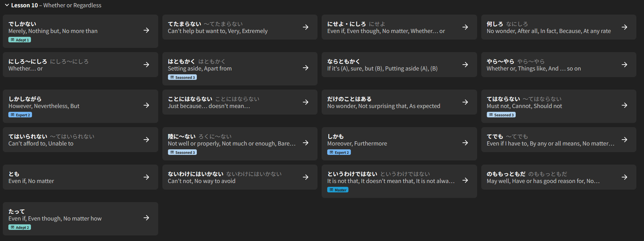Viewport: 644px width, 241px height.
Task: Open the のももっともだ grammar card
Action: (x=549, y=177)
